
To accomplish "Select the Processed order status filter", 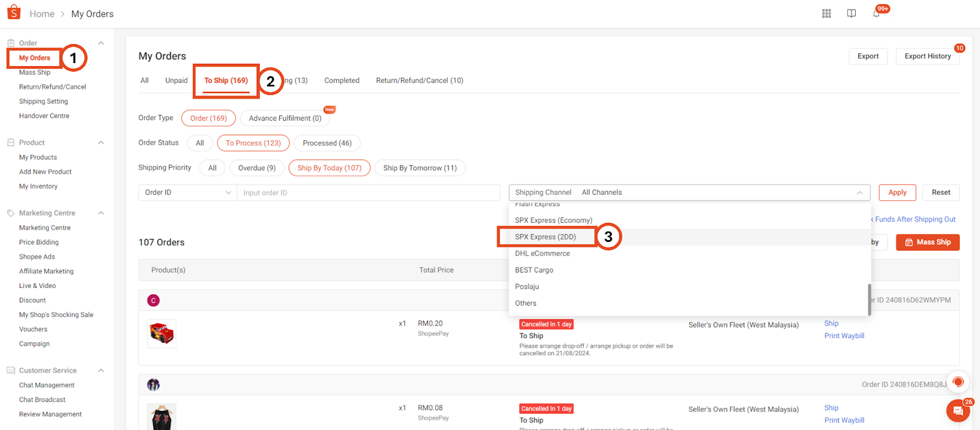I will click(x=327, y=143).
